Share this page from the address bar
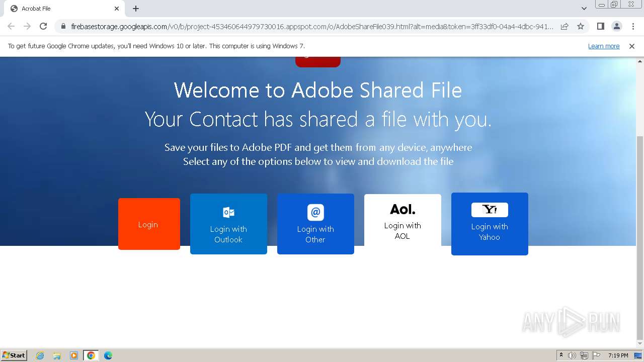This screenshot has width=644, height=362. coord(565,26)
